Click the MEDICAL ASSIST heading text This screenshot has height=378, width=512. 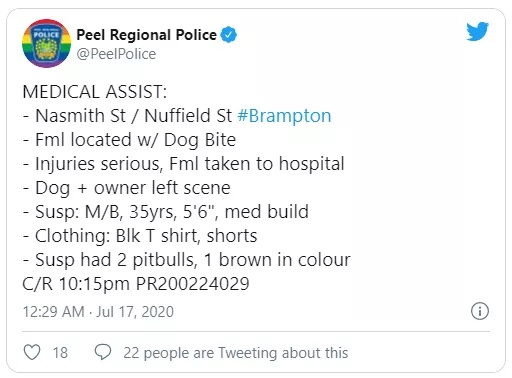pyautogui.click(x=95, y=92)
